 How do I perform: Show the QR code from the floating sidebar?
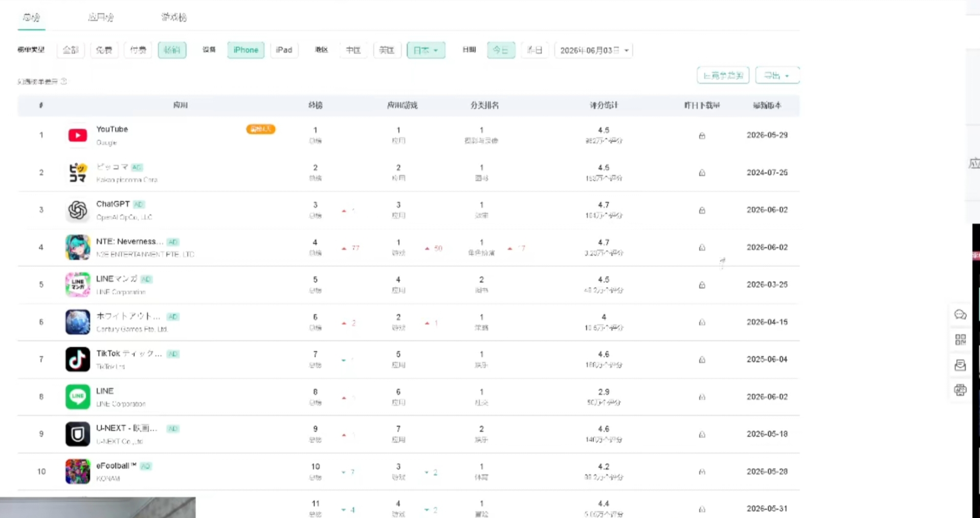pos(960,340)
